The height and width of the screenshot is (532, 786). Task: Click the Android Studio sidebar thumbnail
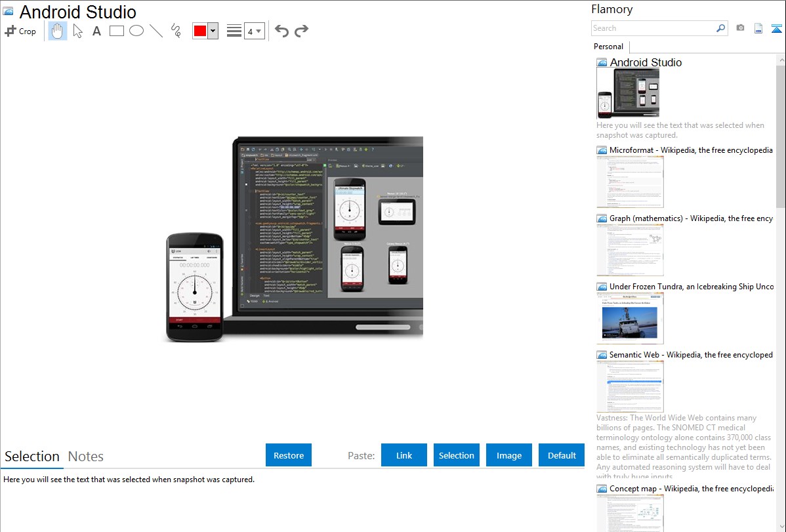point(628,94)
